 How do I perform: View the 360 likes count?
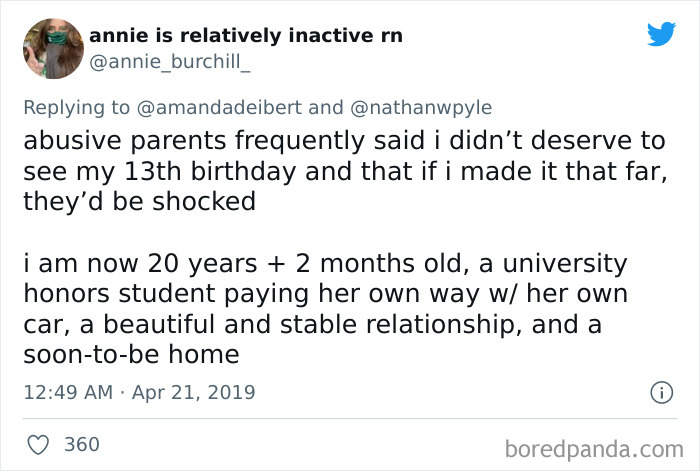(x=82, y=444)
